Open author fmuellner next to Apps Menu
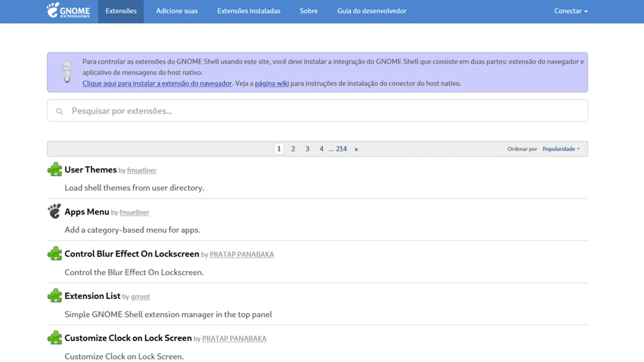The width and height of the screenshot is (644, 362). point(134,212)
